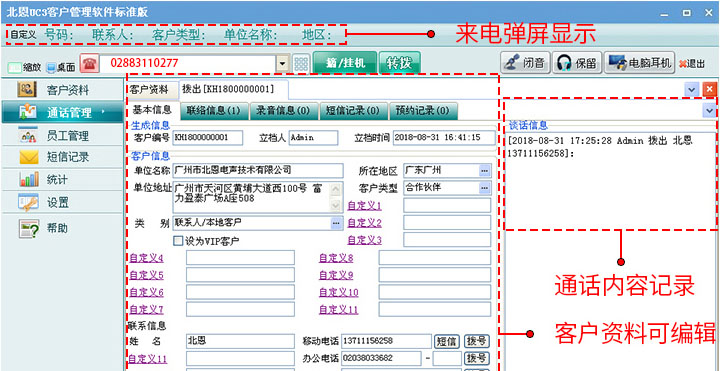The width and height of the screenshot is (720, 371).
Task: Click 拨号 button beside 办公电话
Action: (x=477, y=358)
